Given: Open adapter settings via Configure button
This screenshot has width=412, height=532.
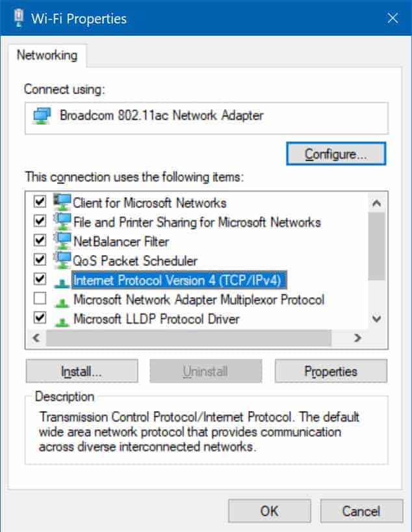Looking at the screenshot, I should [336, 153].
